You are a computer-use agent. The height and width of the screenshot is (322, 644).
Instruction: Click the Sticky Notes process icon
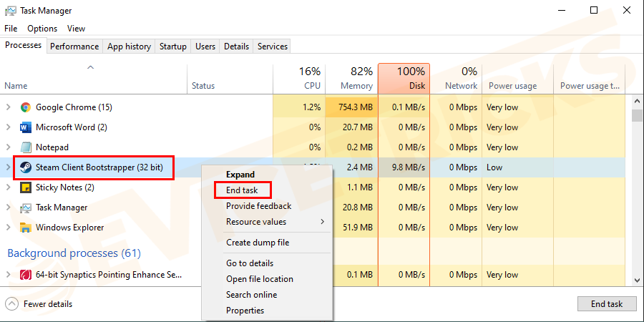(26, 187)
